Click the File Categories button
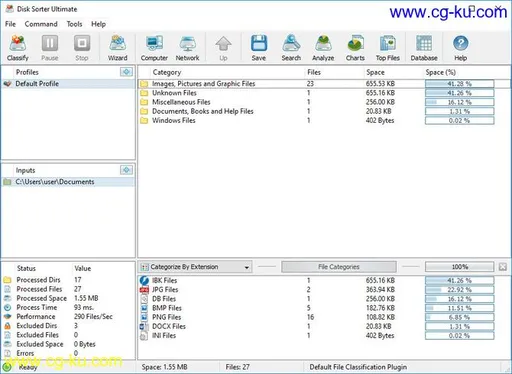Screen dimensions: 512x374 point(339,267)
